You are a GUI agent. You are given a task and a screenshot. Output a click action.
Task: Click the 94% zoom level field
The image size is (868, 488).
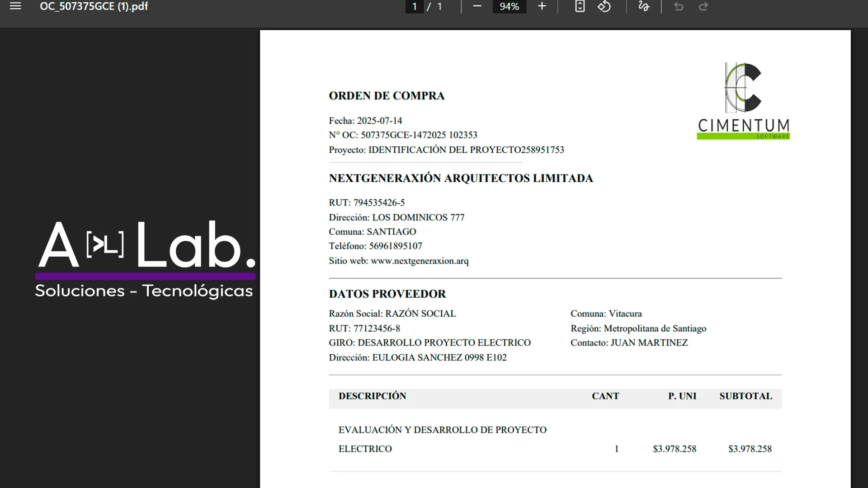coord(509,6)
